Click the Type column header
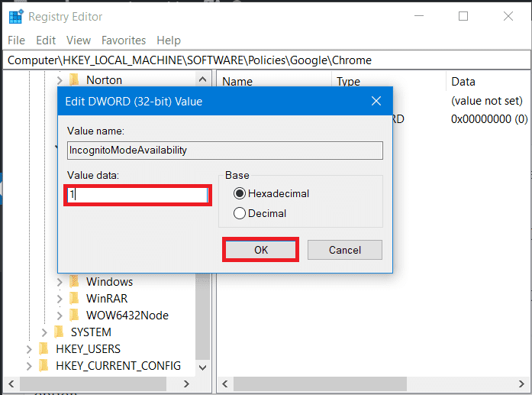The width and height of the screenshot is (532, 395). [x=349, y=82]
